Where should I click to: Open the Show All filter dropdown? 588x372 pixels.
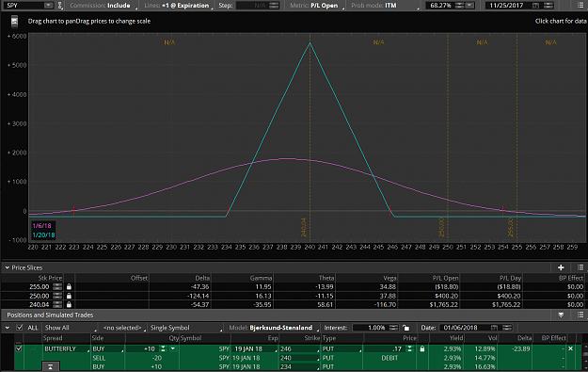point(71,328)
